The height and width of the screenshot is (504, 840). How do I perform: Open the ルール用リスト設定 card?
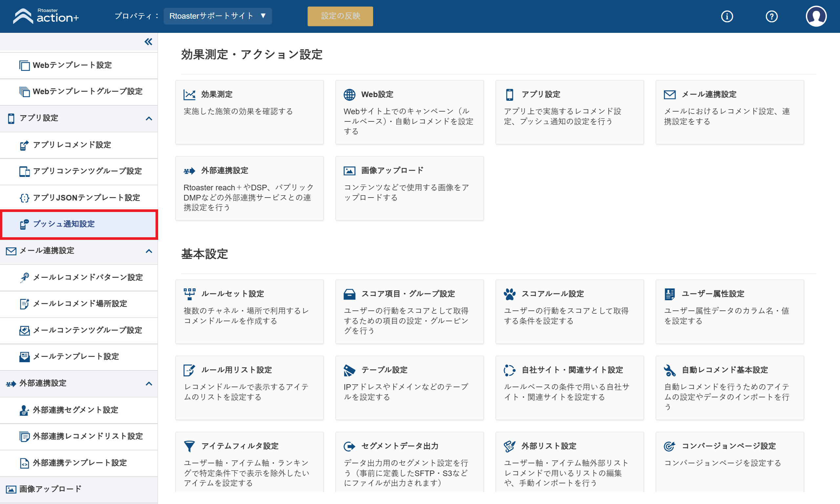point(250,388)
